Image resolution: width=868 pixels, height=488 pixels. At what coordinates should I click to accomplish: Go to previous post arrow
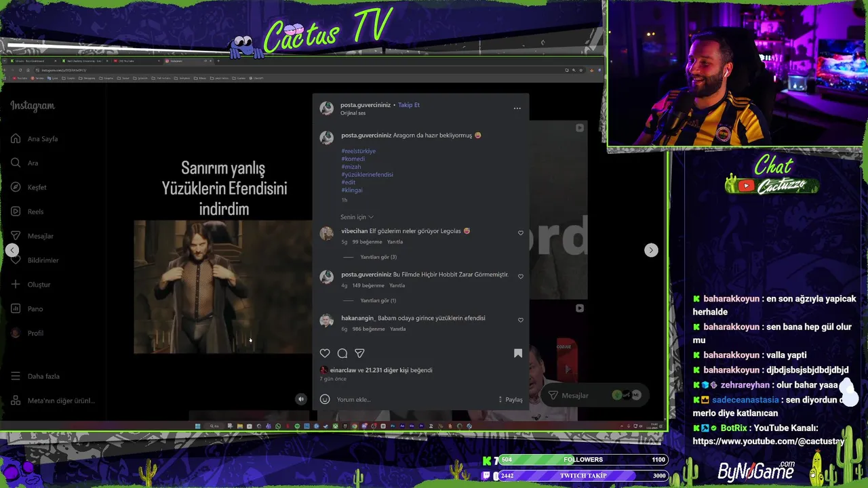pos(12,250)
